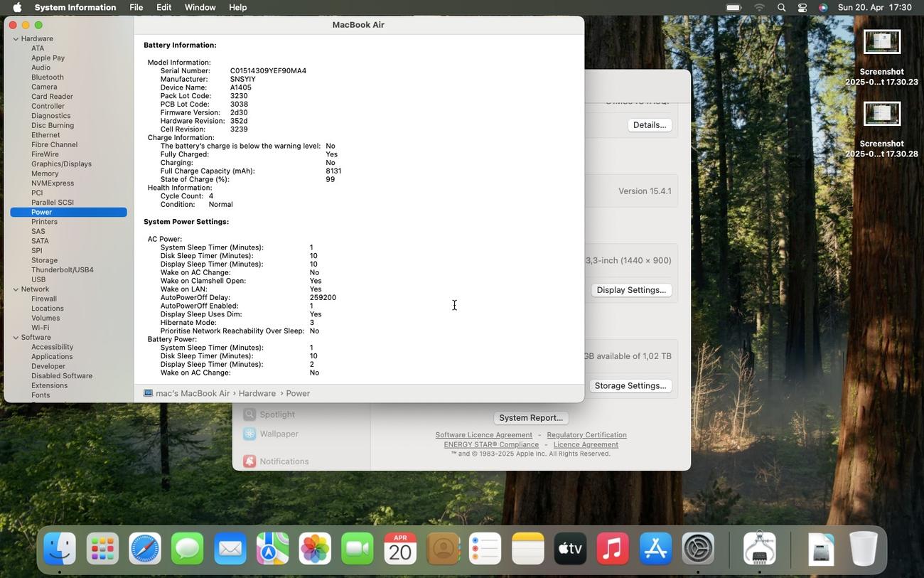Click the Spotlight search icon in menu bar
This screenshot has height=578, width=924.
(x=782, y=8)
